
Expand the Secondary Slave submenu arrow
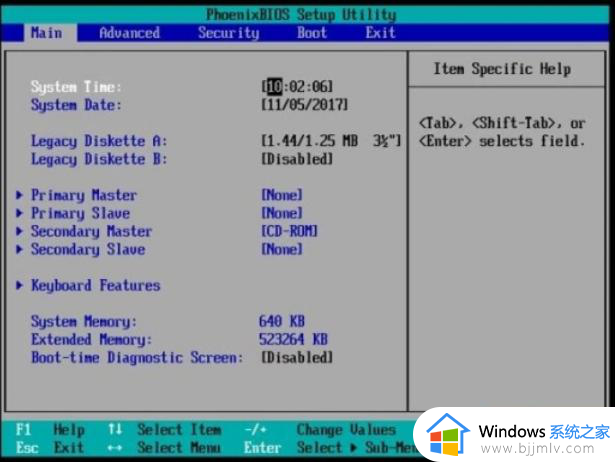[x=19, y=249]
